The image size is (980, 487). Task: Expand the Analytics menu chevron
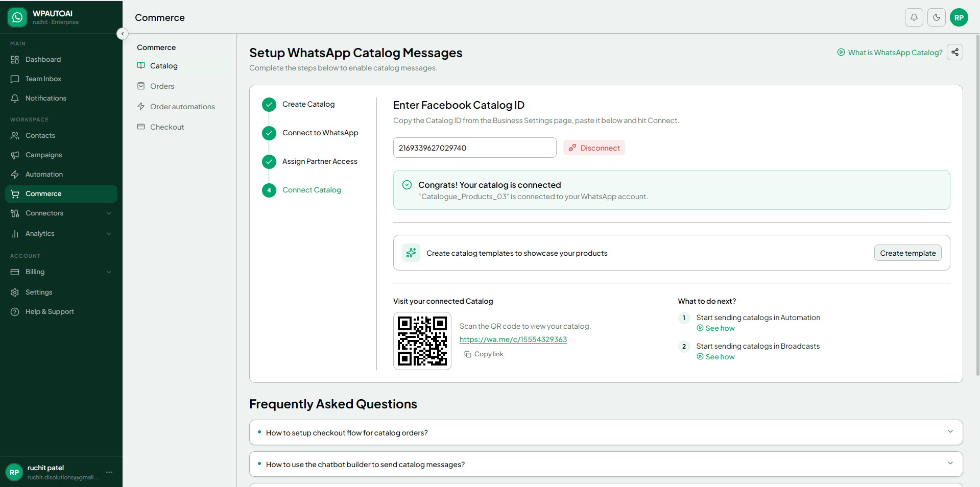coord(109,234)
